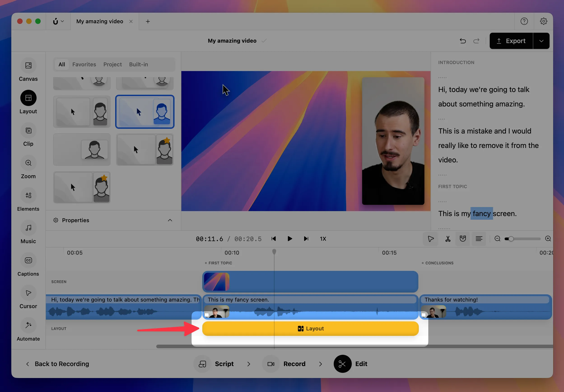The height and width of the screenshot is (392, 564).
Task: Choose bottom starred layout thumbnail
Action: tap(82, 187)
